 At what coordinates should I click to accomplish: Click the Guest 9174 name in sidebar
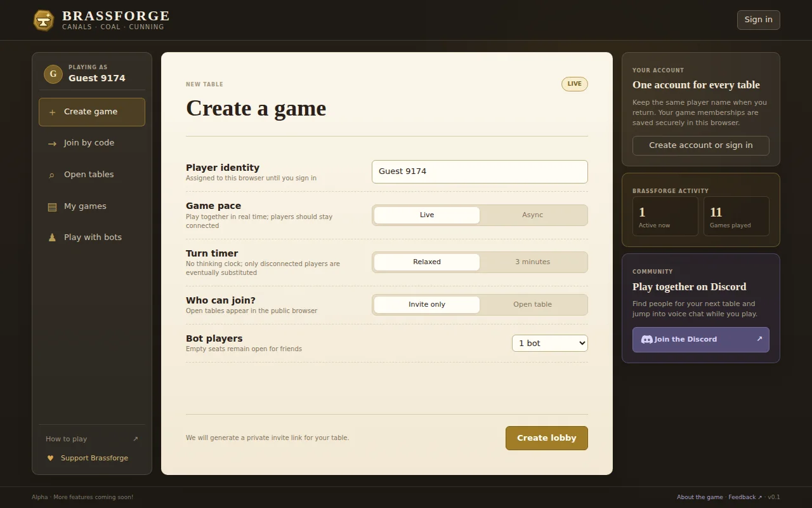97,78
